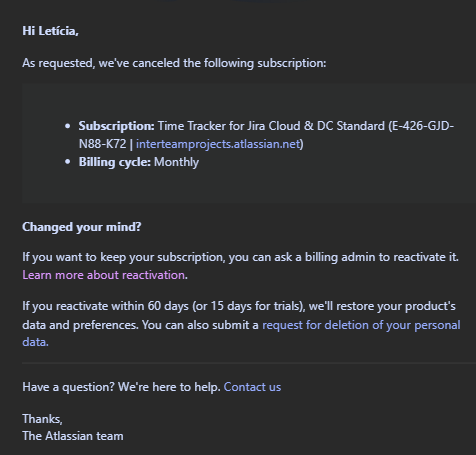Click the Contact us link

click(252, 387)
